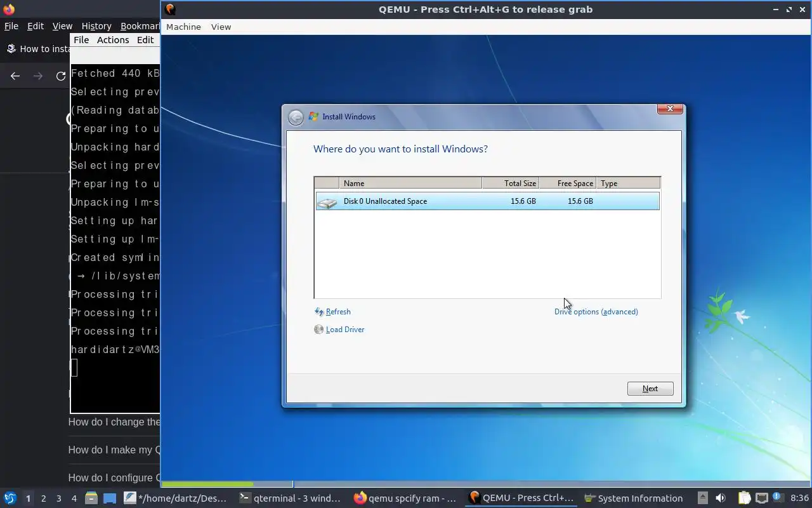Click the Free Space column header

(568, 184)
